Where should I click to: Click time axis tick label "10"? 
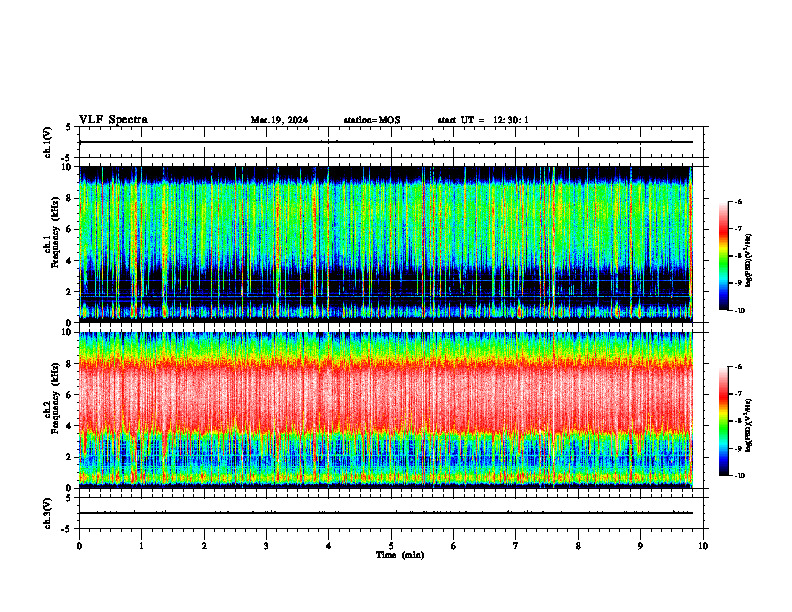tap(703, 546)
